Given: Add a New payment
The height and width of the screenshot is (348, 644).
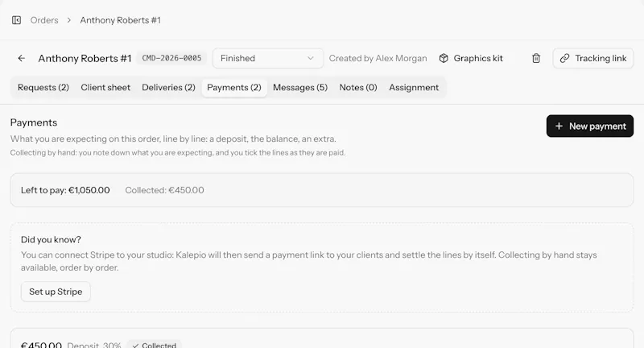Looking at the screenshot, I should [590, 126].
